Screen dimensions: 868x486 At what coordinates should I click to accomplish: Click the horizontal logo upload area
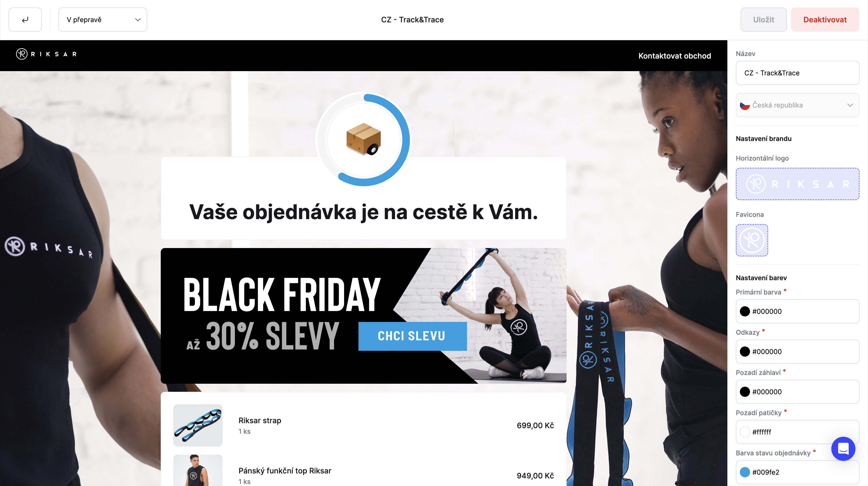tap(797, 184)
